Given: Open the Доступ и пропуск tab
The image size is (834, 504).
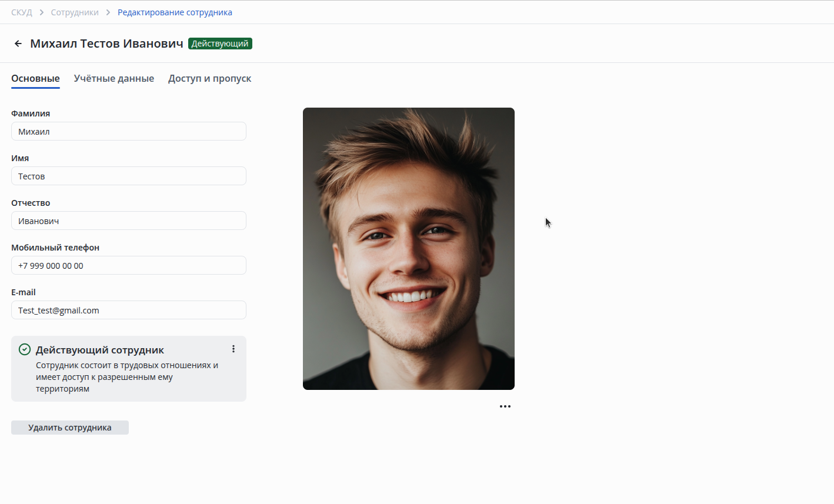Looking at the screenshot, I should tap(209, 78).
